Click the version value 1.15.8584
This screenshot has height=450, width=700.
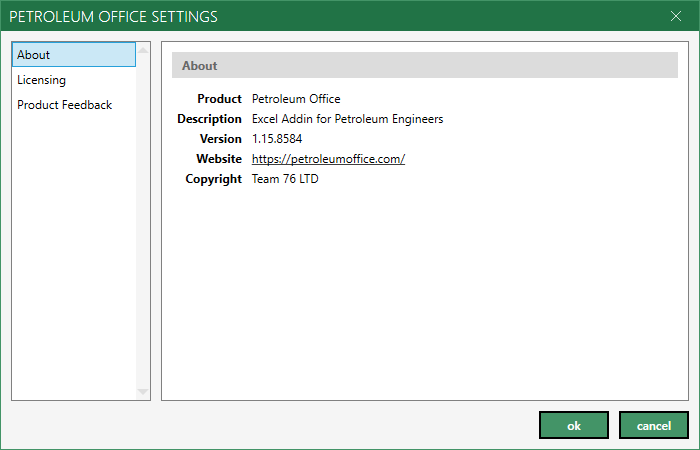(x=277, y=139)
